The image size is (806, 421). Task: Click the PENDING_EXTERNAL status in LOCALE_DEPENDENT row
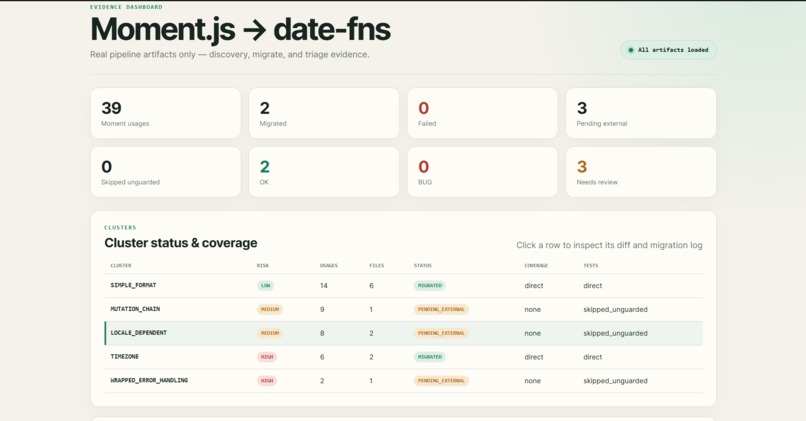click(441, 333)
